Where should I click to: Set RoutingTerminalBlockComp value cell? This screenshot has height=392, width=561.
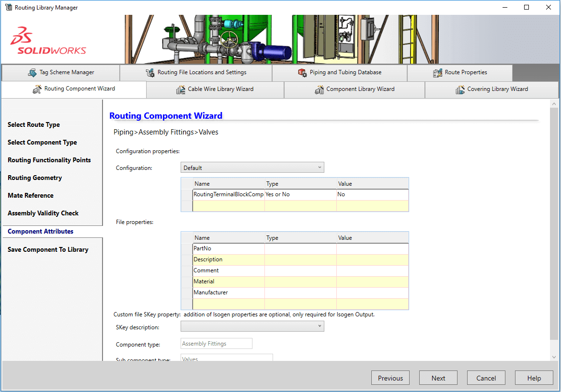tap(372, 194)
